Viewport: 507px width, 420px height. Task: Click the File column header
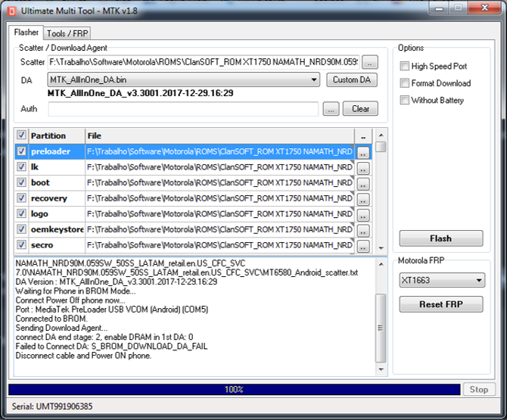pos(220,135)
